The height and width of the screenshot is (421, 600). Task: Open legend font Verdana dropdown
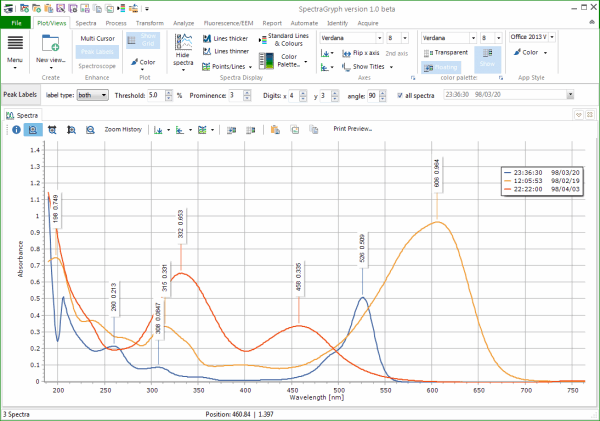coord(473,38)
